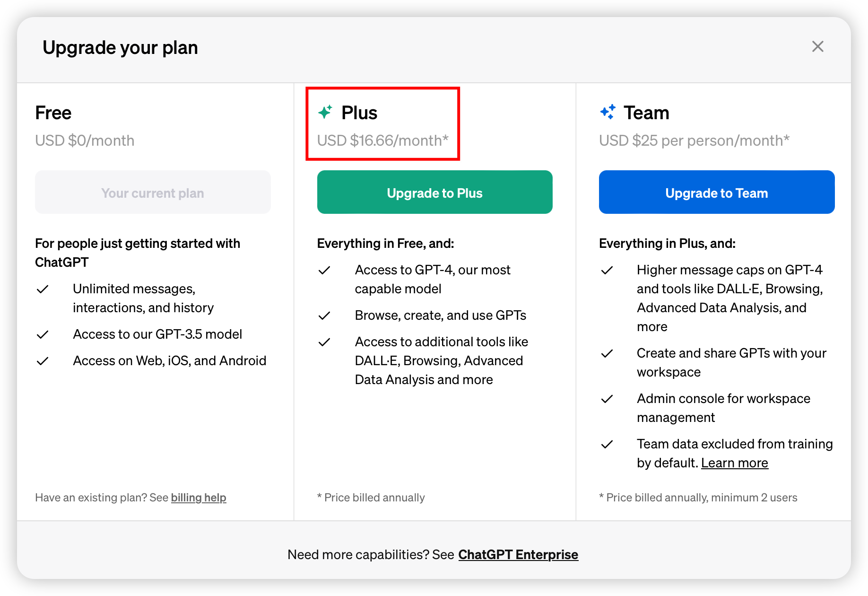Click checkmark beside Access to GPT-4 feature
This screenshot has width=868, height=596.
tap(324, 270)
